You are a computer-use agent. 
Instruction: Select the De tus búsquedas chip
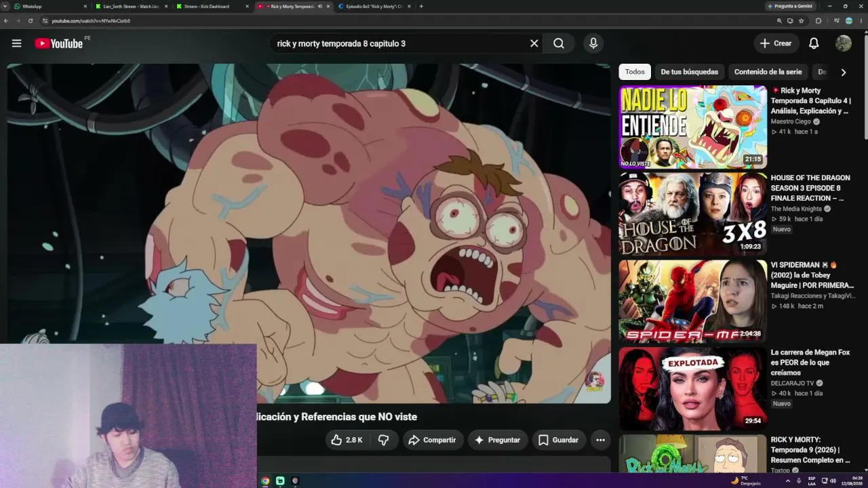(689, 72)
